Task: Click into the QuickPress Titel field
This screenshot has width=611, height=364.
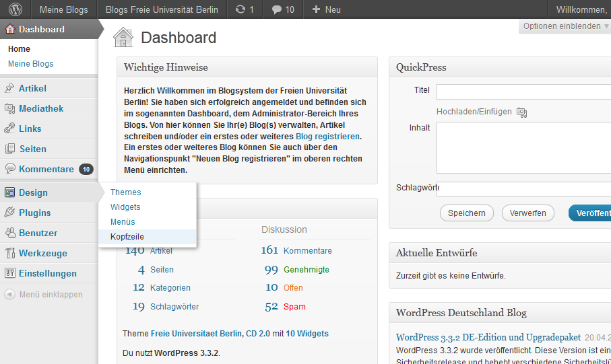Action: pos(523,92)
